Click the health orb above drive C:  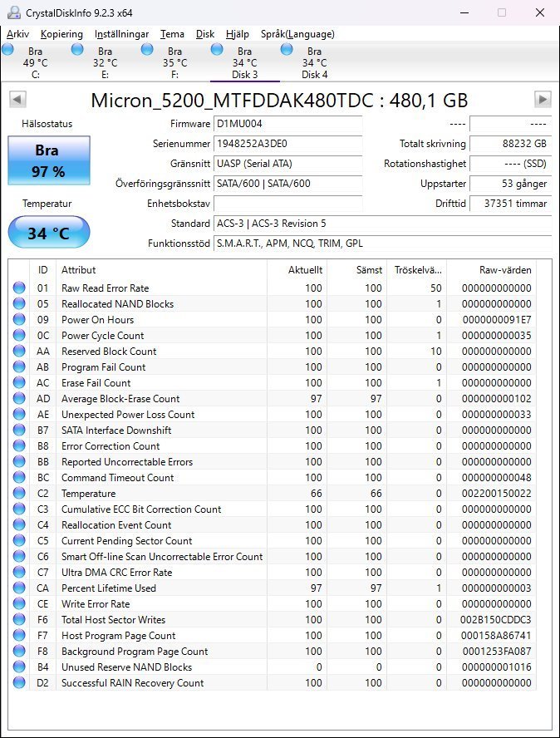[x=8, y=50]
